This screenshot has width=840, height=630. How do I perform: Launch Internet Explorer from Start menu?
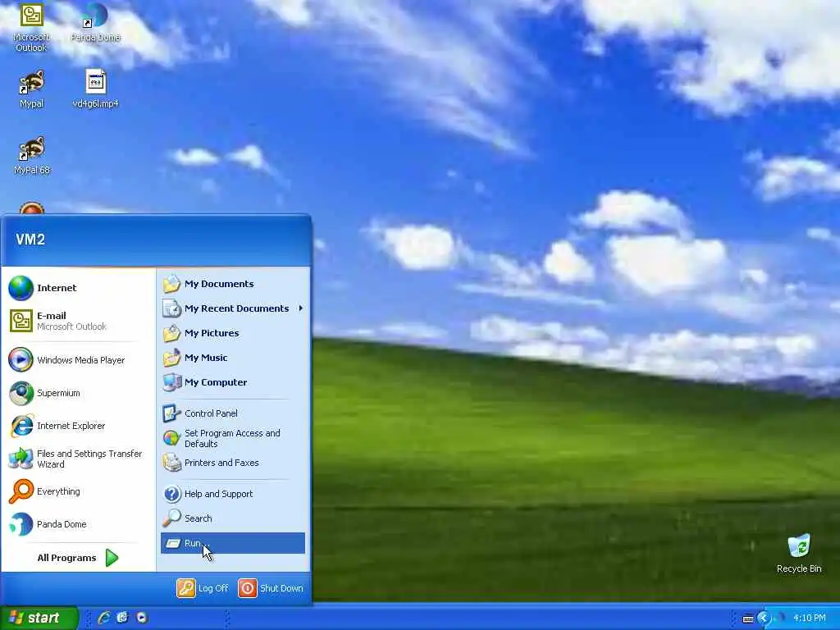click(78, 426)
